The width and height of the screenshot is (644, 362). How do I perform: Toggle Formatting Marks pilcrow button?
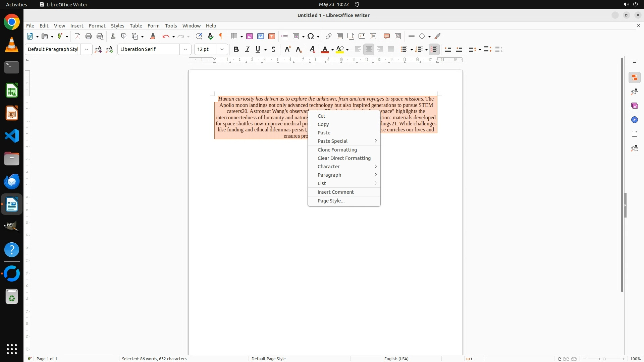tap(221, 36)
